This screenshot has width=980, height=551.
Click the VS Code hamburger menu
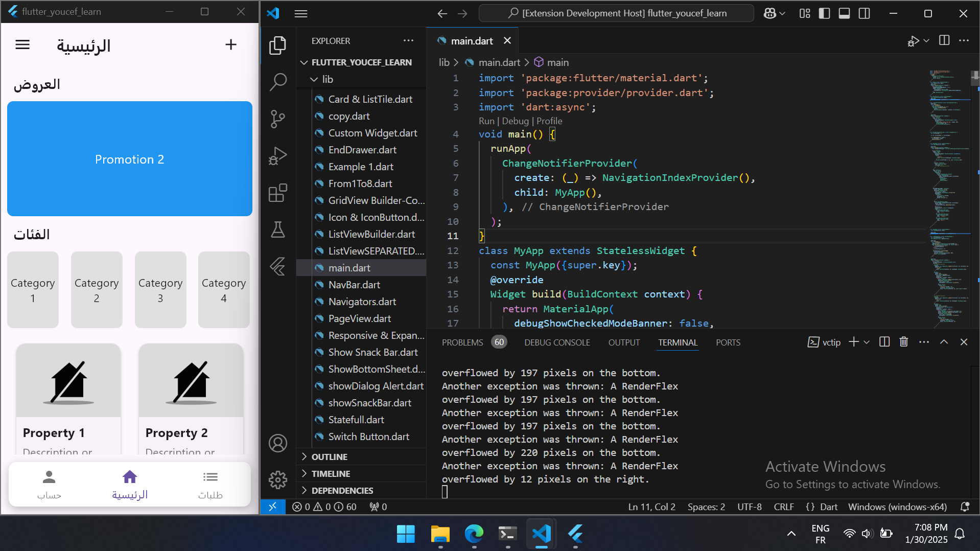[x=301, y=14]
